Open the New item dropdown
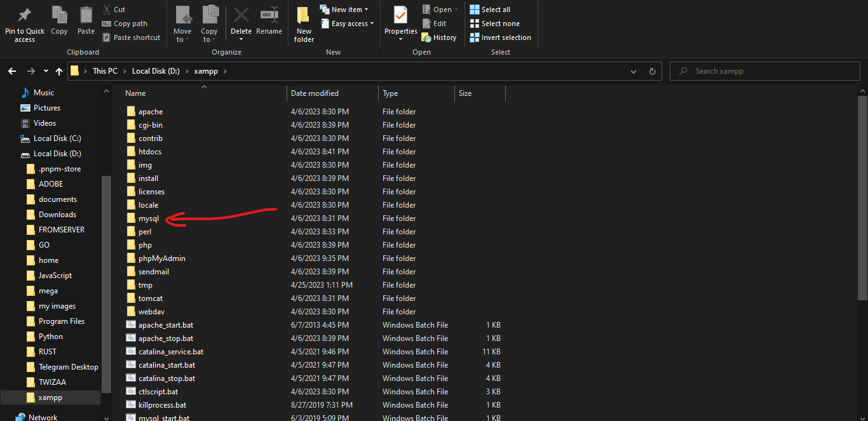This screenshot has width=868, height=421. [344, 10]
